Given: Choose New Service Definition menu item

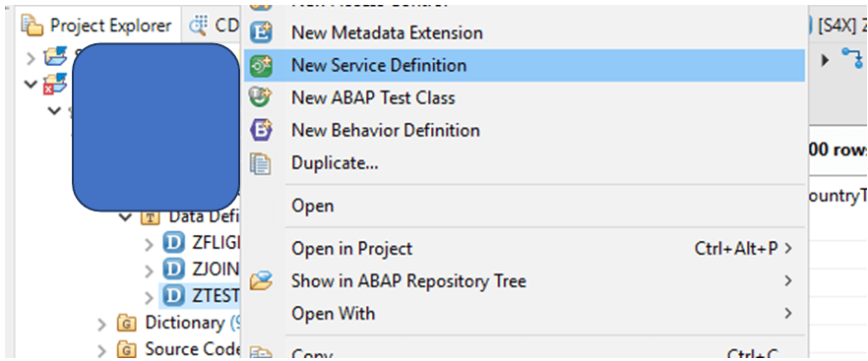Looking at the screenshot, I should 525,65.
